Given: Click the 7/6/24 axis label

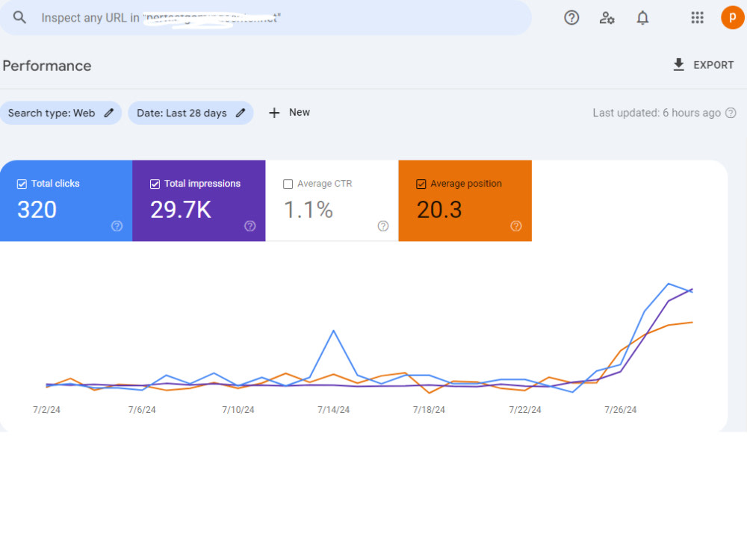Looking at the screenshot, I should 142,409.
